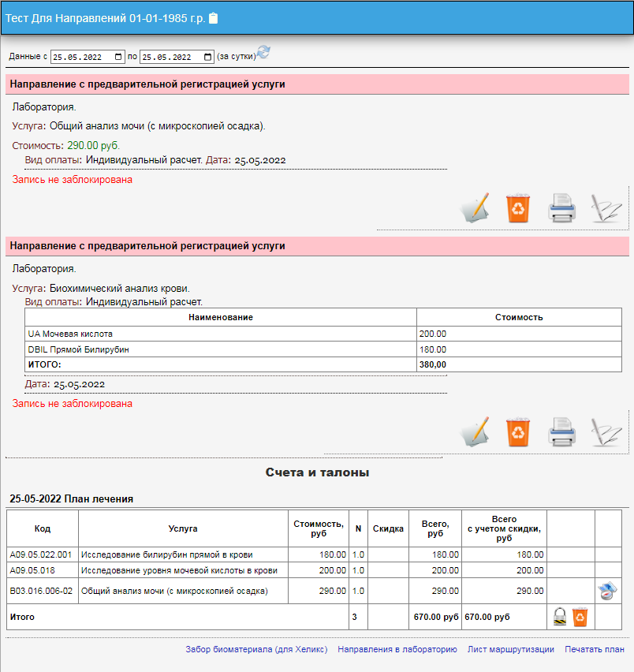Sign the biochemical blood analysis referral
This screenshot has width=634, height=672.
[606, 432]
